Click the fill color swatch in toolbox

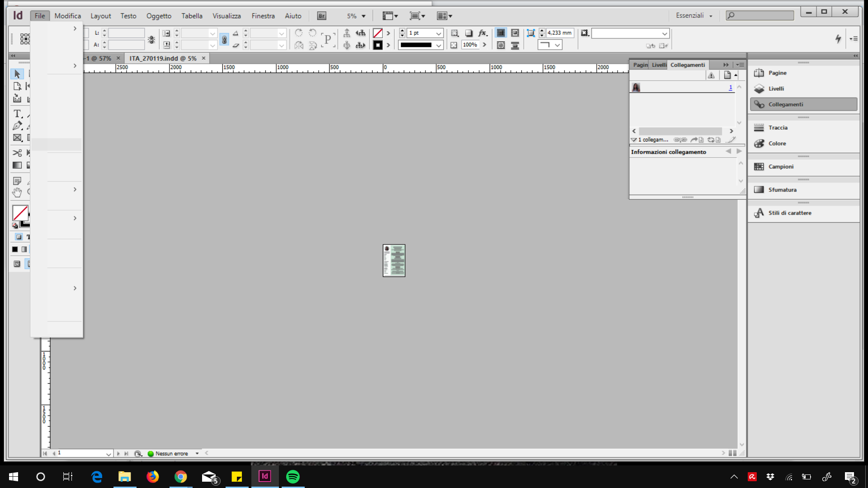[x=20, y=213]
